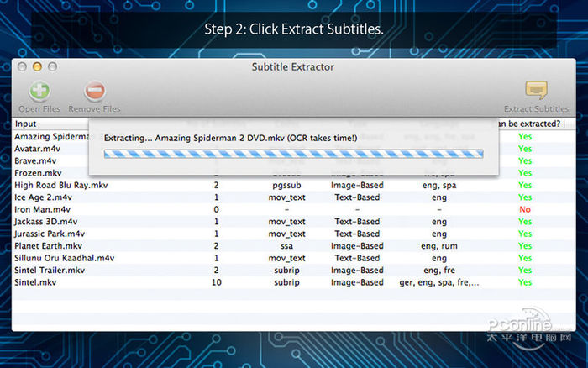Click the Extract Subtitles toolbar icon

pyautogui.click(x=536, y=92)
